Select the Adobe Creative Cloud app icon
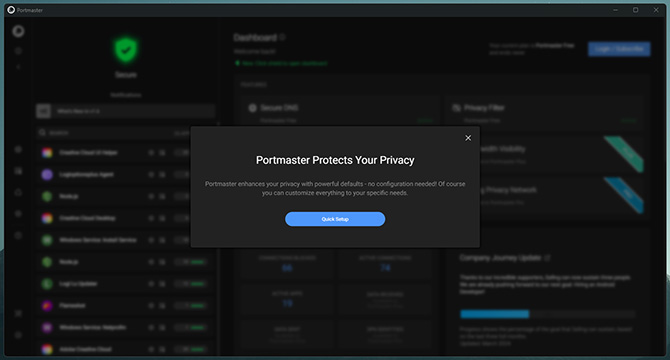 pyautogui.click(x=47, y=349)
